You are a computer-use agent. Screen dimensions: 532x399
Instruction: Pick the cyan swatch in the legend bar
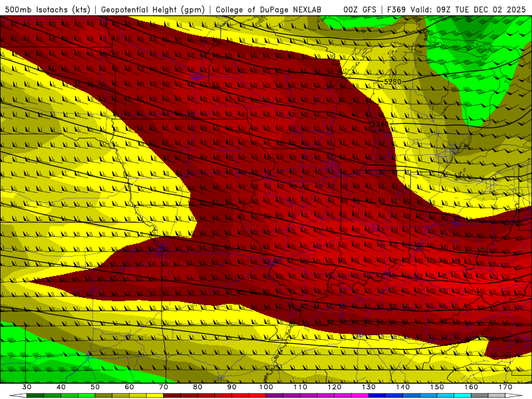pos(462,396)
